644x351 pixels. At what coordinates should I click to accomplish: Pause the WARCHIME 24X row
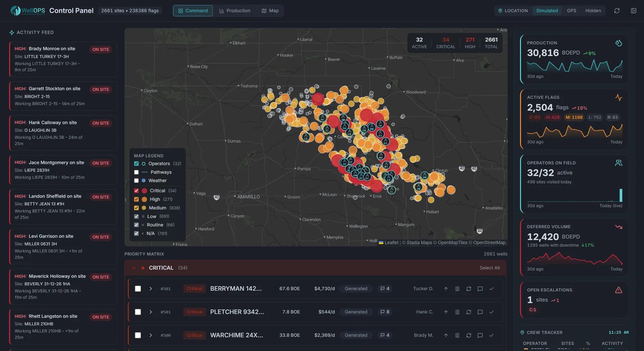click(457, 335)
